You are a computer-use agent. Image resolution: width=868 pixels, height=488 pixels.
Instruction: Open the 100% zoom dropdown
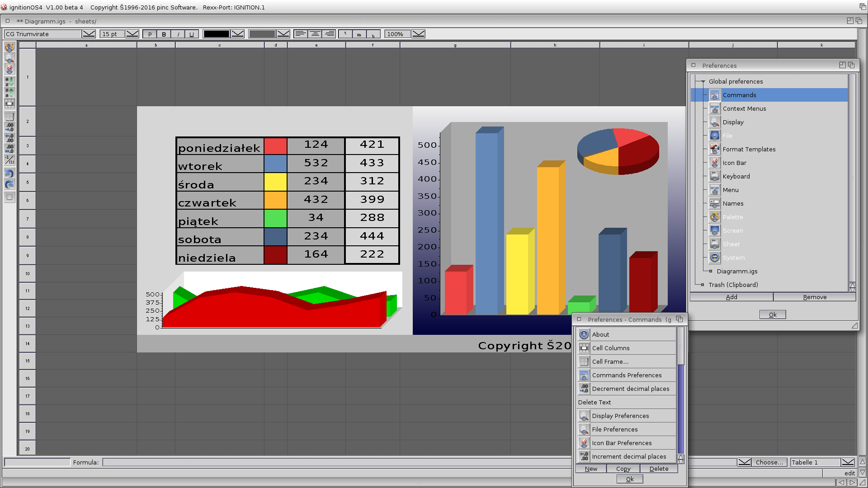(419, 34)
